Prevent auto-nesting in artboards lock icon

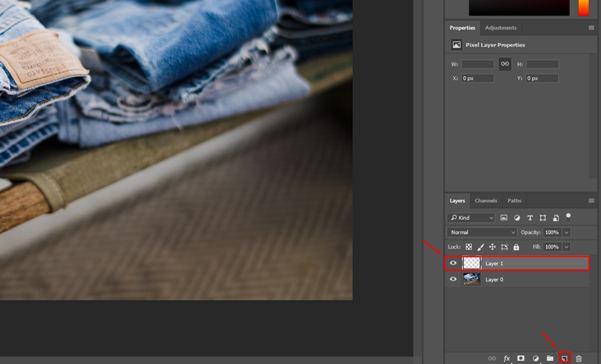(x=505, y=247)
